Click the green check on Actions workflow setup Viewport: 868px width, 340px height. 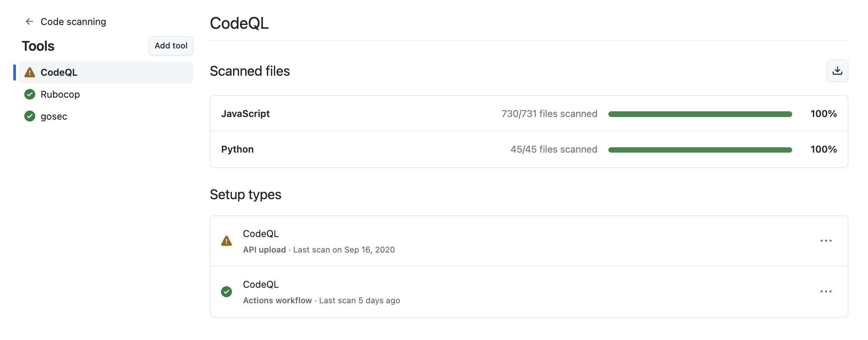(x=226, y=292)
